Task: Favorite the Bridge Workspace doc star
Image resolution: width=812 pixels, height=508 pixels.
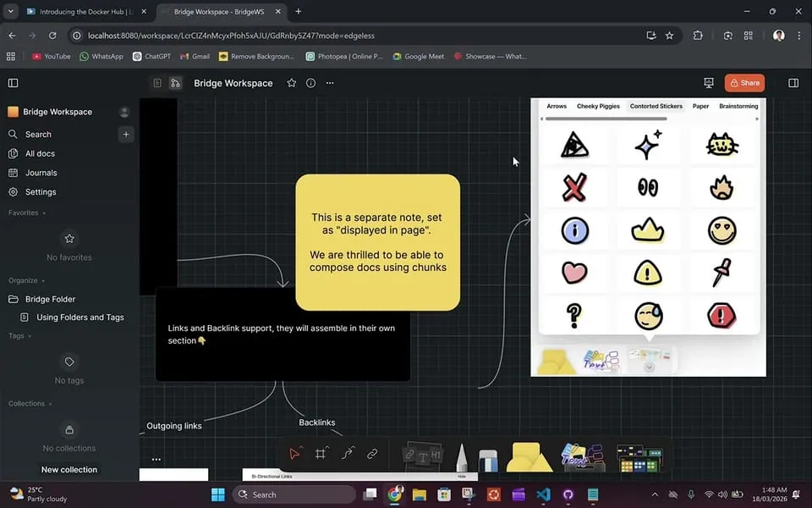Action: 292,83
